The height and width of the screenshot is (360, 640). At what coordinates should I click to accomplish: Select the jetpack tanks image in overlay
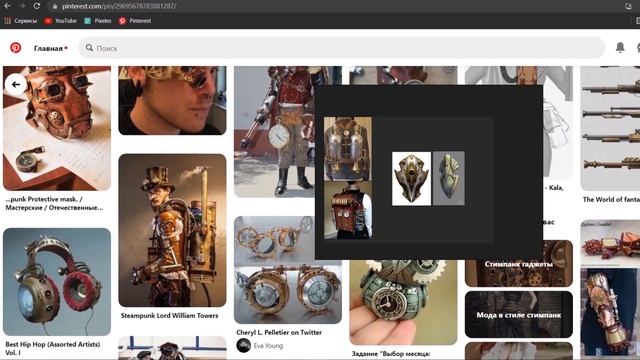coord(348,149)
